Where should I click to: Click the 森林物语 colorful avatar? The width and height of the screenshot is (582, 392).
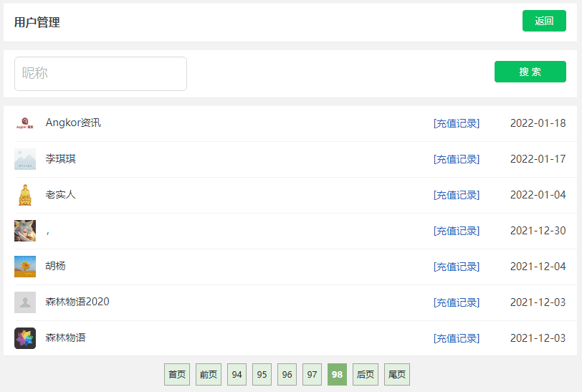(25, 338)
